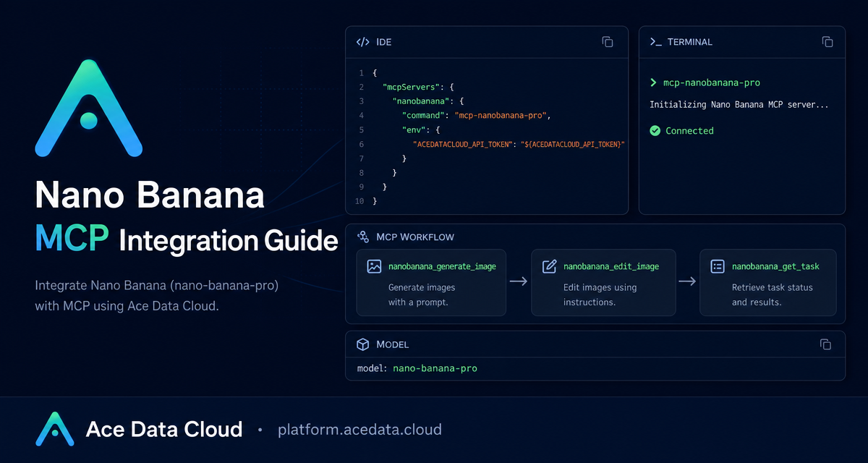The width and height of the screenshot is (868, 463).
Task: Click the mcp-nanobanana-pro terminal command
Action: tap(712, 83)
